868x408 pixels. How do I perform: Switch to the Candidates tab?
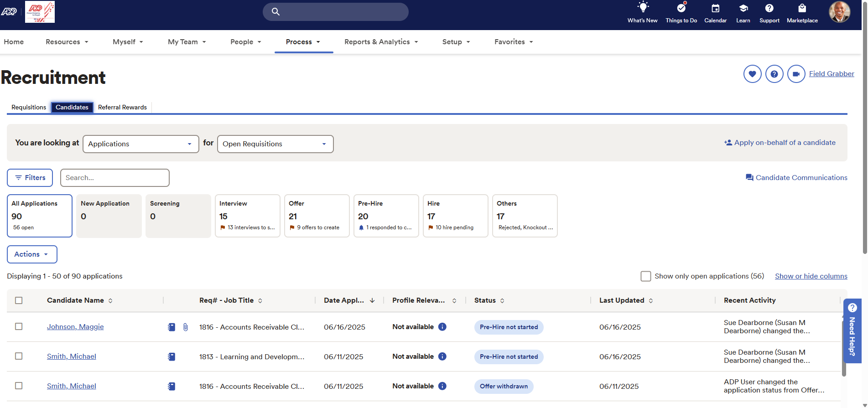[72, 108]
